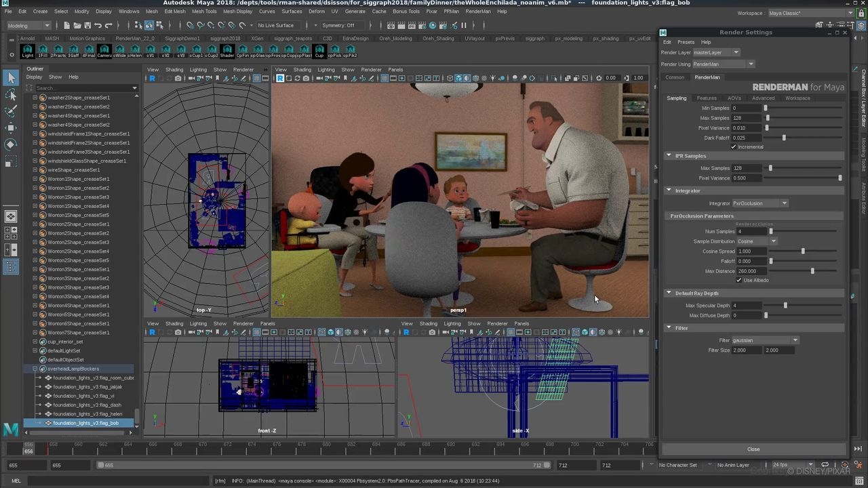Start RenderMan render in persp viewport toolbar
Screen dimensions: 868x488
(x=279, y=78)
